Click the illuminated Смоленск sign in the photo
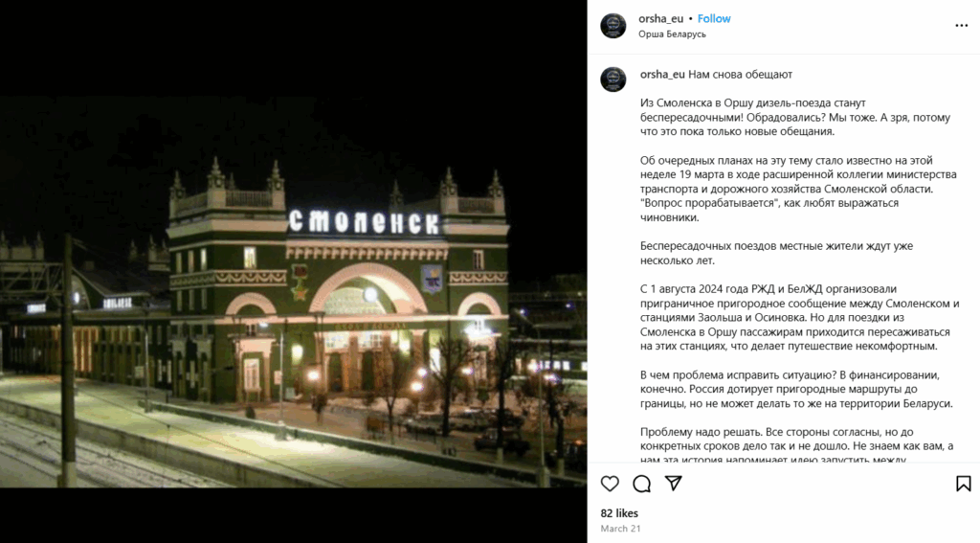This screenshot has height=543, width=980. click(x=365, y=222)
